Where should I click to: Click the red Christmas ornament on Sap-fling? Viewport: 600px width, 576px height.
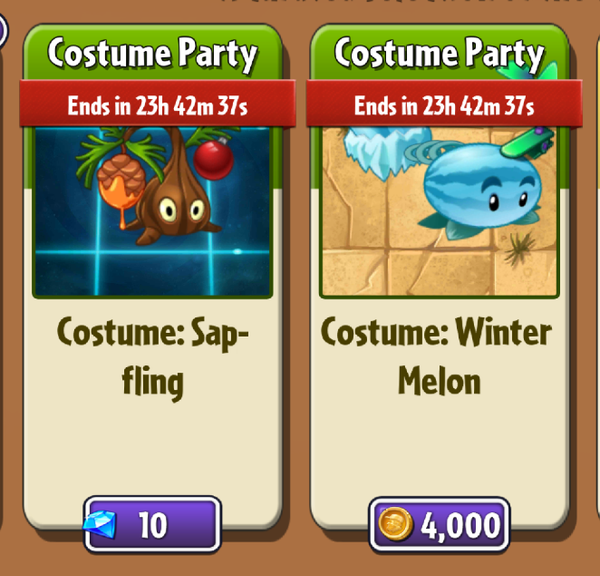[213, 159]
